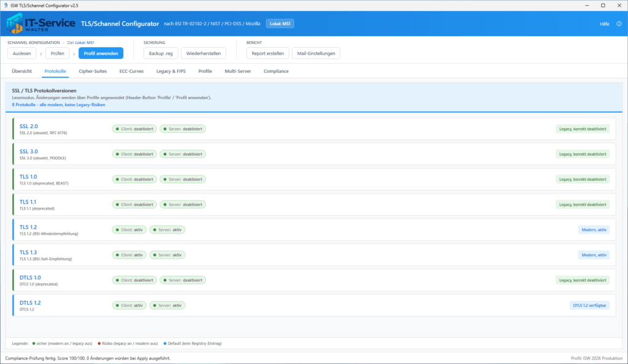Select the TLS 1.1 protocol title
Image resolution: width=628 pixels, height=364 pixels.
28,202
